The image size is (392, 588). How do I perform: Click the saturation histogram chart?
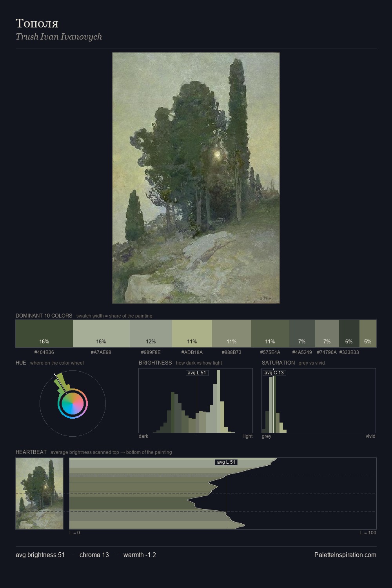(319, 401)
